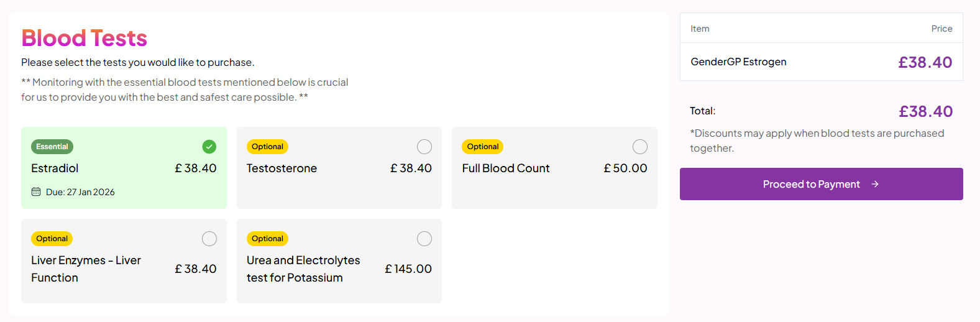
Task: Click the GenderGP Estrogen item in summary
Action: [738, 62]
